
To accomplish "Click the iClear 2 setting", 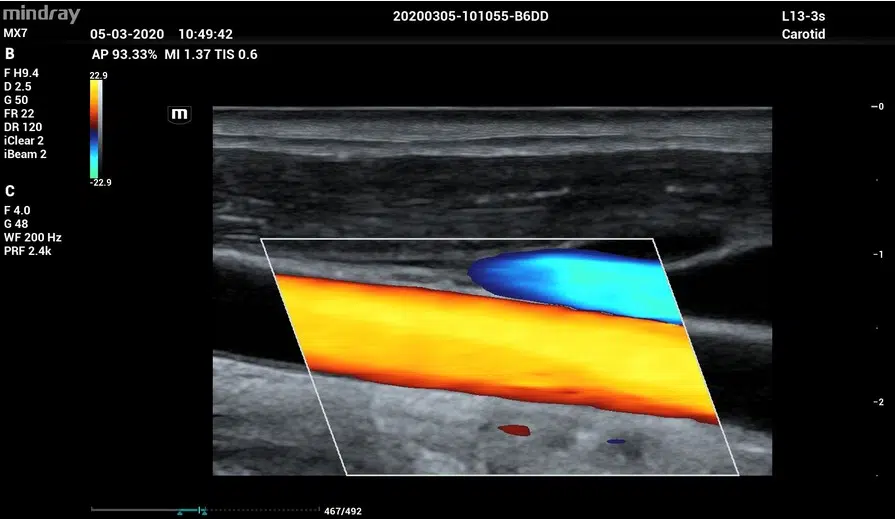I will coord(25,141).
